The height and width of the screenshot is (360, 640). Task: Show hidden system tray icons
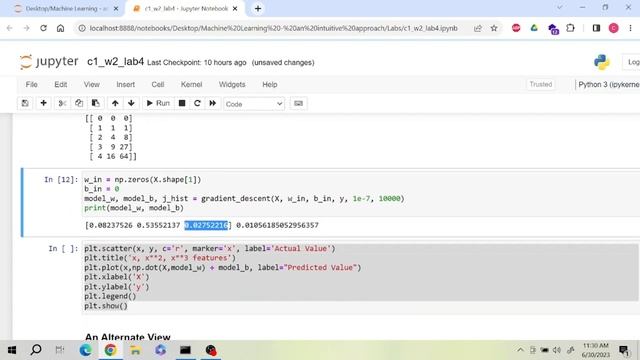click(x=520, y=350)
